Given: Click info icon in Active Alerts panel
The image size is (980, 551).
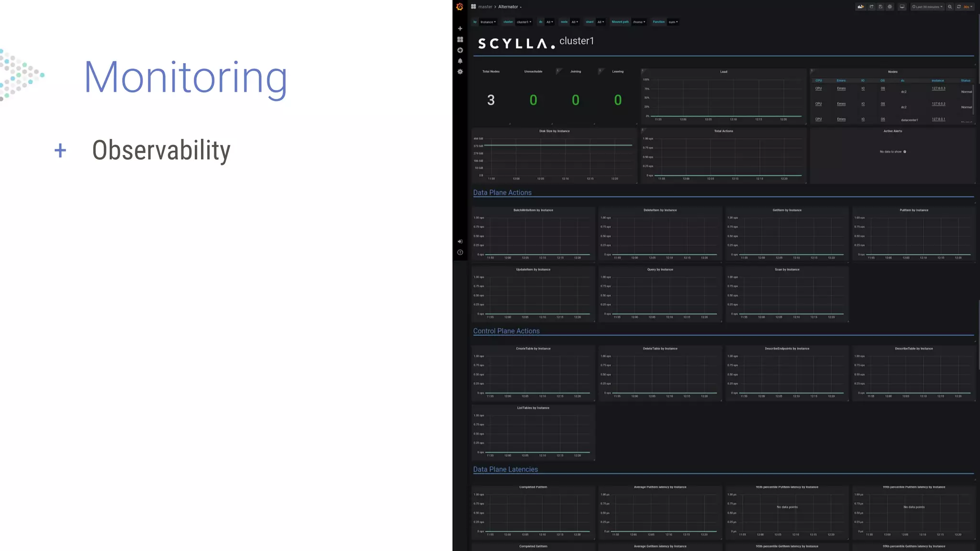Looking at the screenshot, I should click(x=904, y=152).
